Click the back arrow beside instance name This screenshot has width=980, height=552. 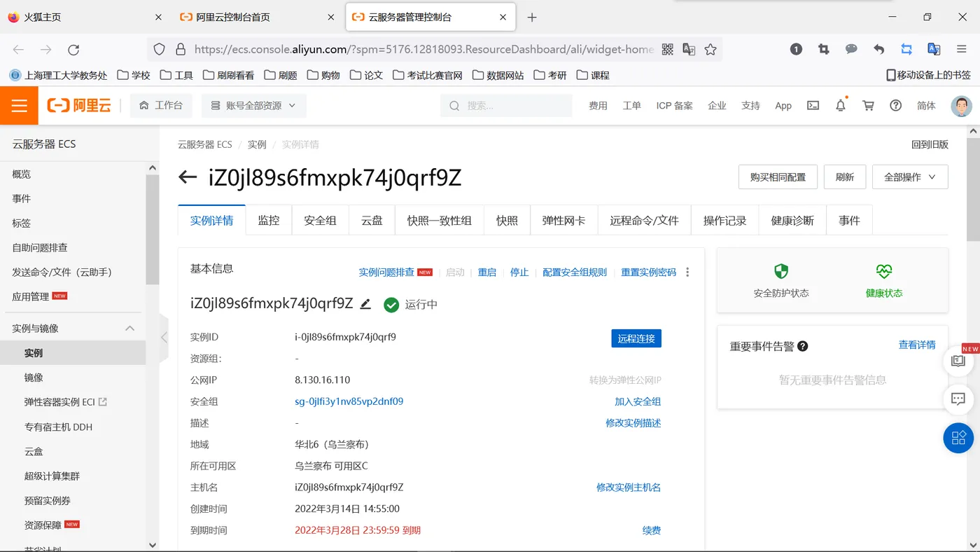click(x=188, y=177)
